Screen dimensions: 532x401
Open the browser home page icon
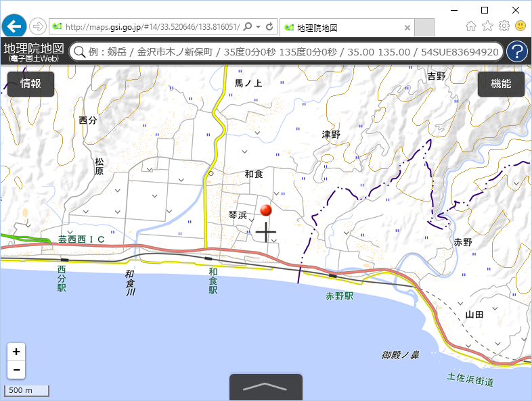click(470, 26)
